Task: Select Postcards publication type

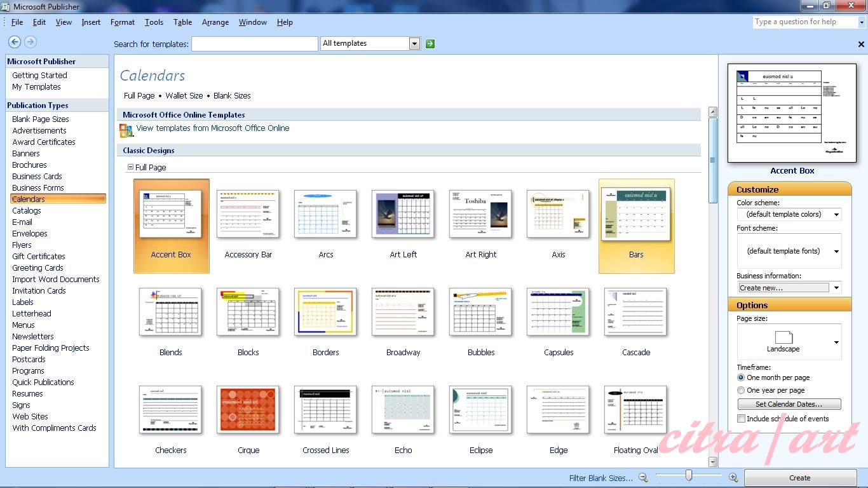Action: coord(29,360)
